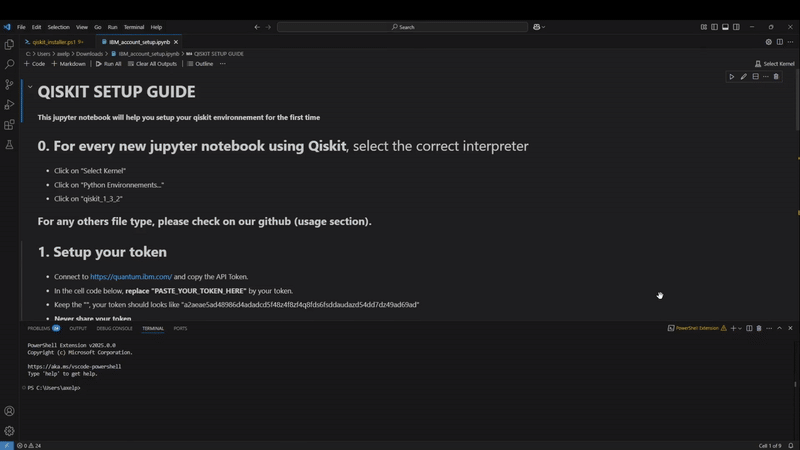Open more editor actions ellipsis
The image size is (800, 450).
click(x=790, y=42)
